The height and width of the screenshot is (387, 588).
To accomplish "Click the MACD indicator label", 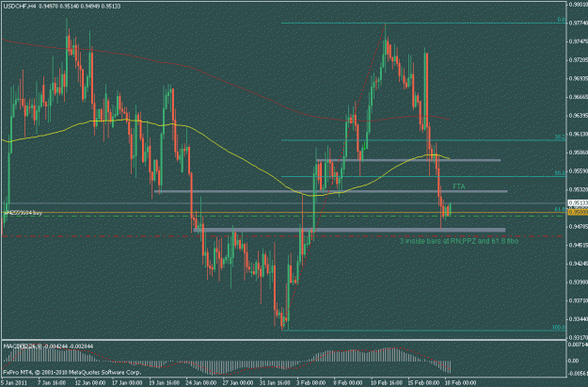I will pyautogui.click(x=48, y=347).
